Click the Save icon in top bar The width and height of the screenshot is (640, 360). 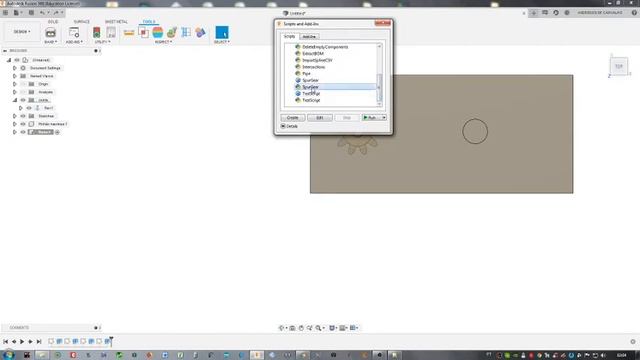pos(31,13)
